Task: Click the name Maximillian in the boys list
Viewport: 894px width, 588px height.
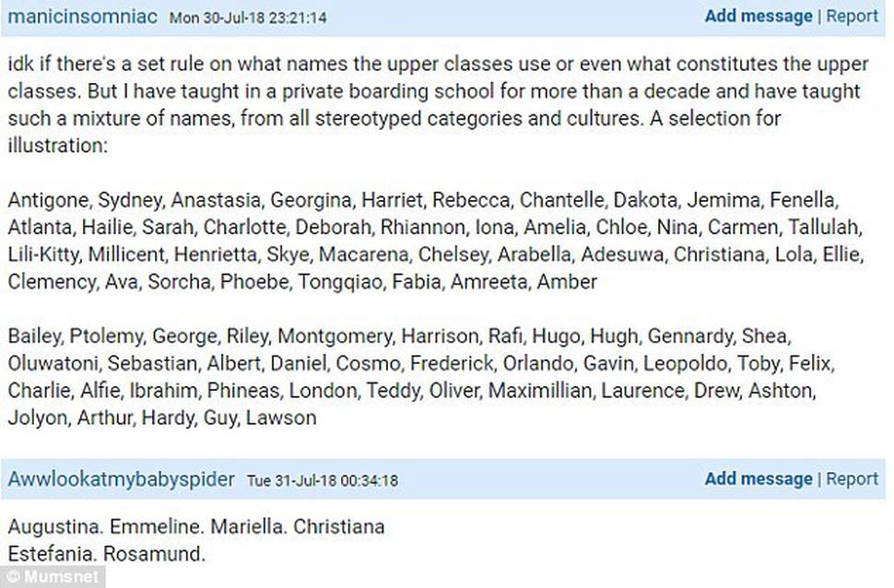Action: coord(540,391)
